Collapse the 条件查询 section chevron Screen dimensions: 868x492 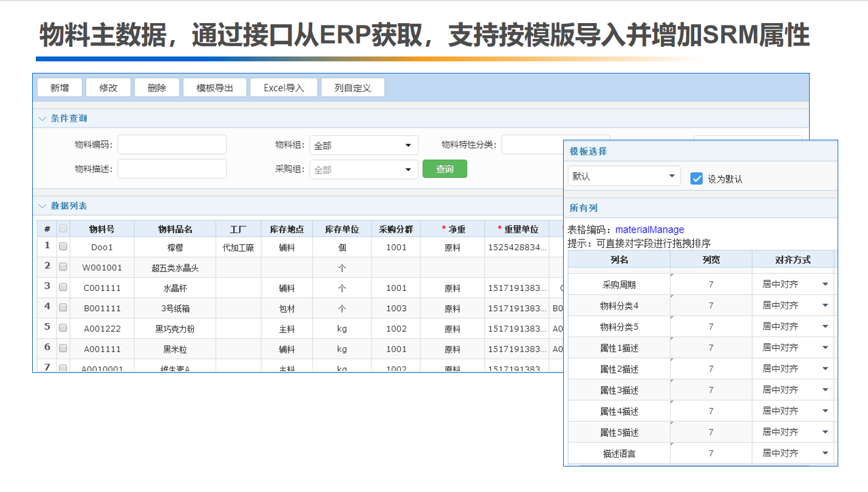42,118
